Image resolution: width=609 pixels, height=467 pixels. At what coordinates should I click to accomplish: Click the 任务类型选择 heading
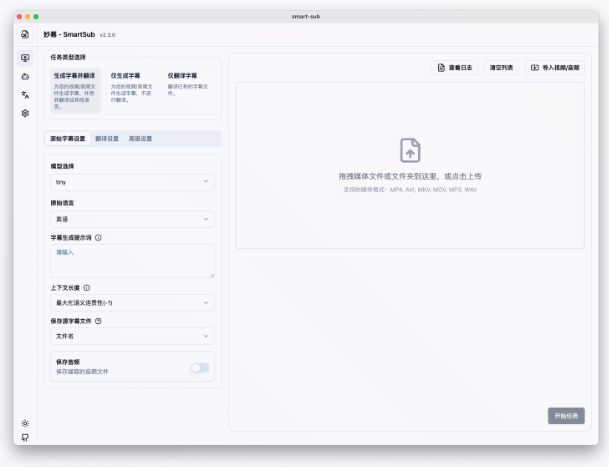click(x=68, y=57)
